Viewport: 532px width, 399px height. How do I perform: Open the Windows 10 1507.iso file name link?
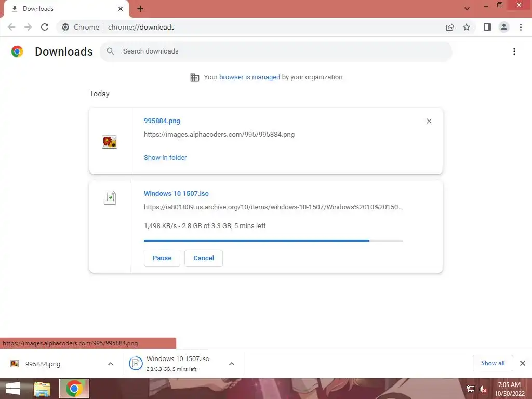click(176, 193)
